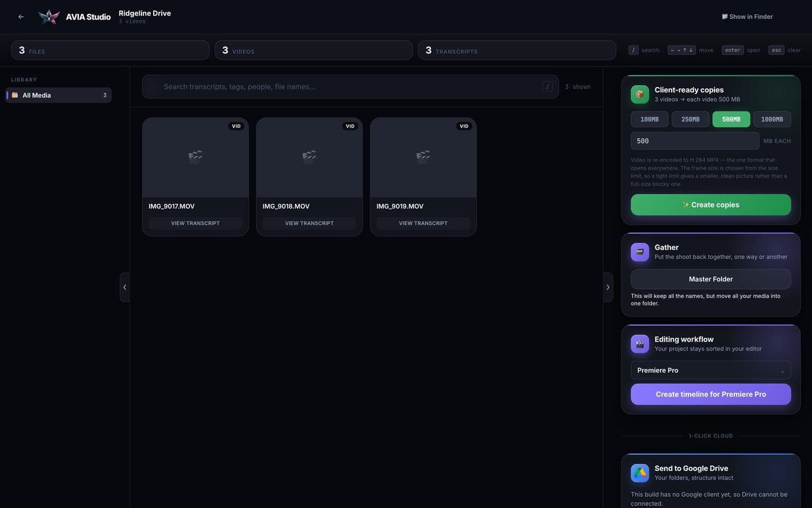Click the clapperboard icon on IMG_9017.MOV
Viewport: 812px width, 508px height.
pos(195,157)
